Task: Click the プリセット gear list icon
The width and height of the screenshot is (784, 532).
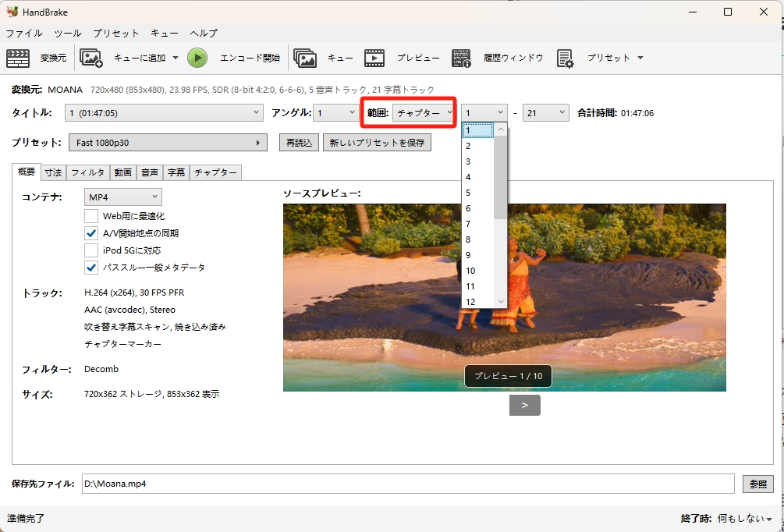Action: (565, 58)
